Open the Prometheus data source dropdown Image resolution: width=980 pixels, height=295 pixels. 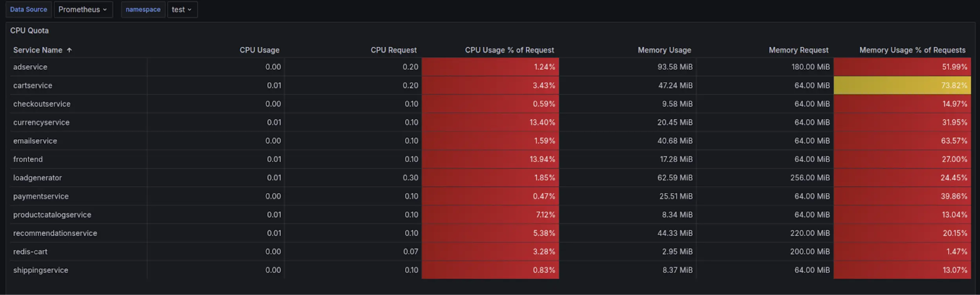[x=83, y=9]
